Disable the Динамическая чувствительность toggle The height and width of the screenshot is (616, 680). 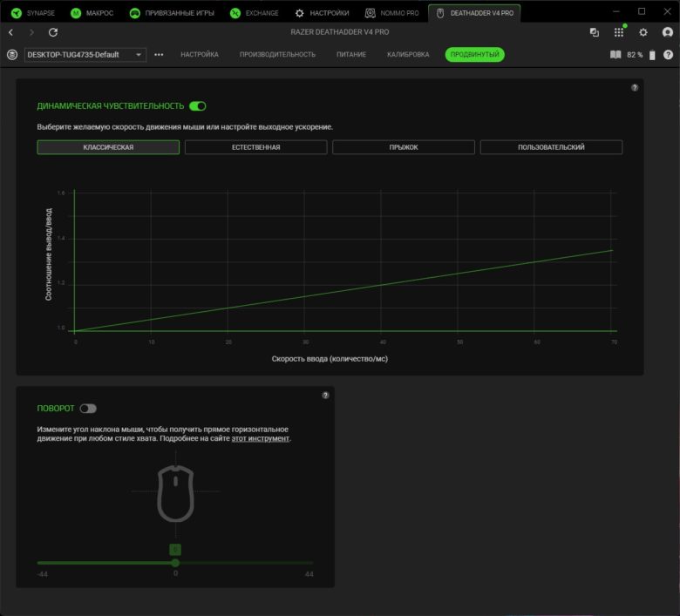[x=198, y=106]
